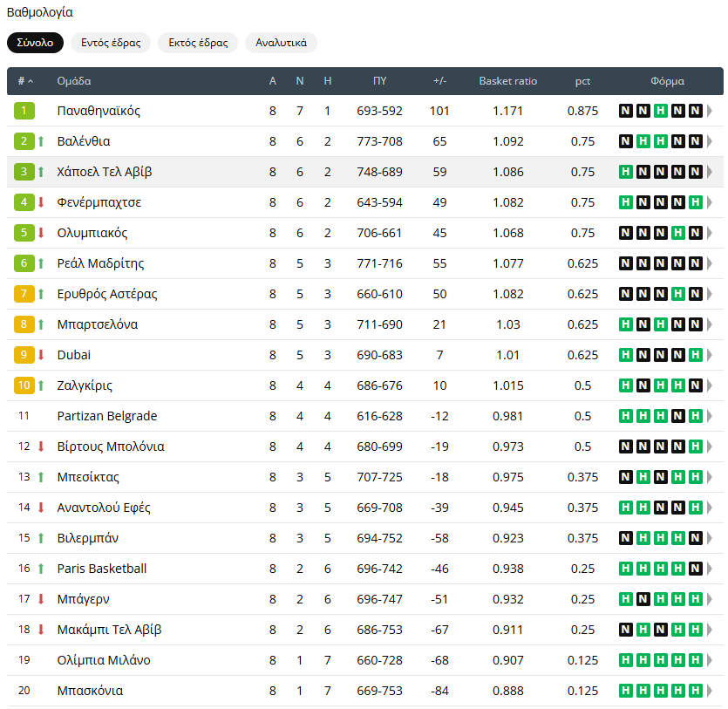The height and width of the screenshot is (709, 728).
Task: Click the Βαθμολογία heading
Action: [40, 12]
